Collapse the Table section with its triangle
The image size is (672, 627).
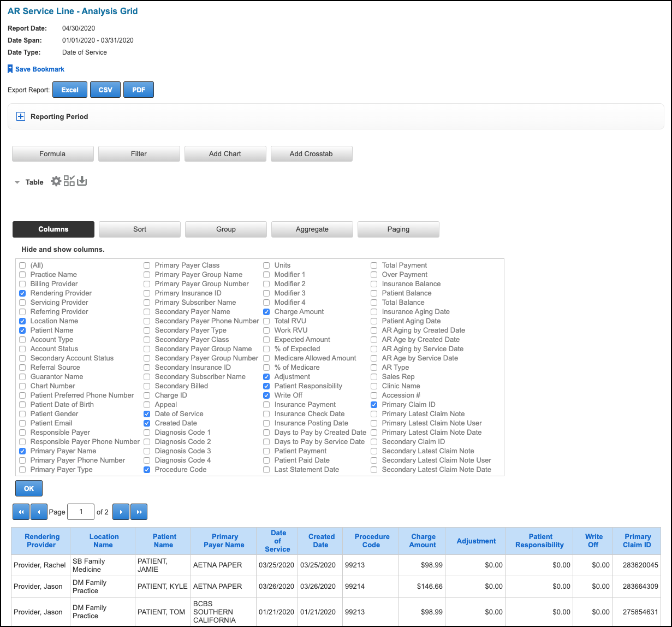click(x=17, y=182)
